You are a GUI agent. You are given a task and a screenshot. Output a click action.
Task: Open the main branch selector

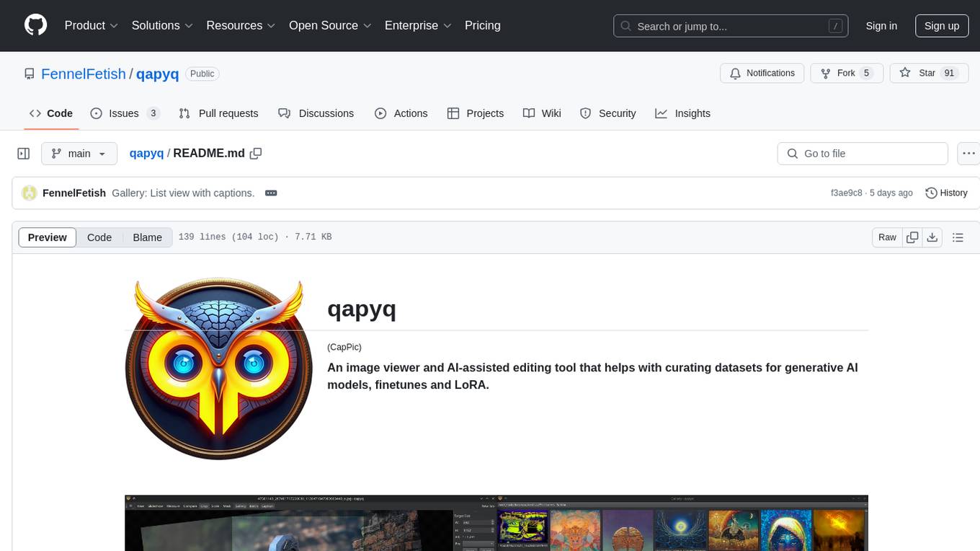click(x=79, y=154)
